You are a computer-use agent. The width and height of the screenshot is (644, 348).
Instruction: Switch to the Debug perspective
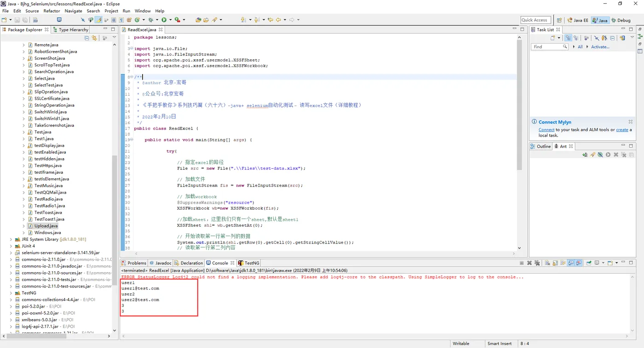tap(621, 20)
